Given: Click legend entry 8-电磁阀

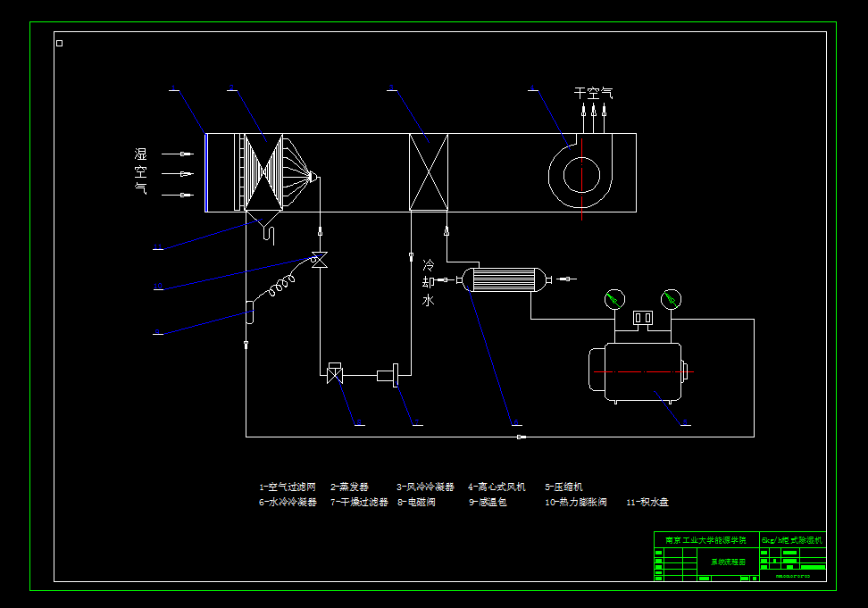Looking at the screenshot, I should 416,502.
